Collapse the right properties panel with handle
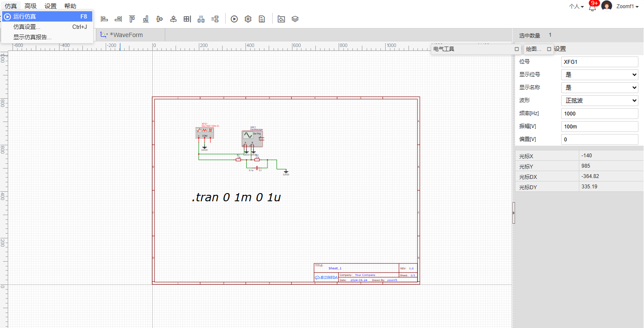 coord(513,213)
